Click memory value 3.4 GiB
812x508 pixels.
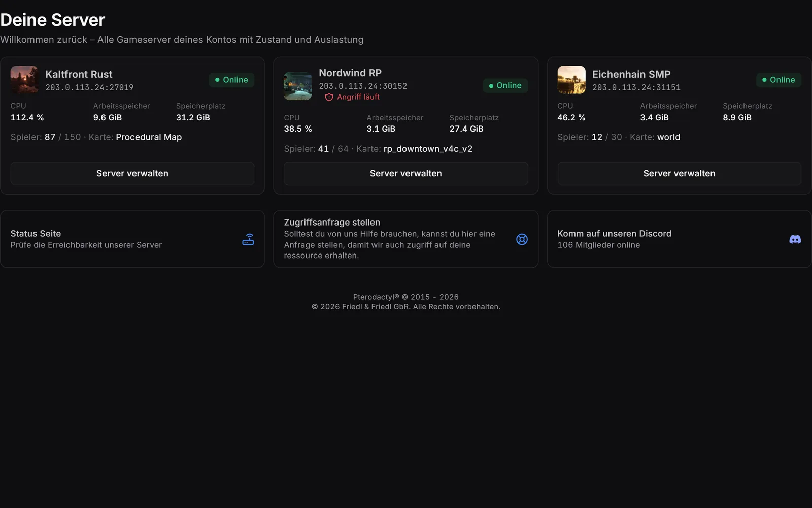(x=655, y=117)
